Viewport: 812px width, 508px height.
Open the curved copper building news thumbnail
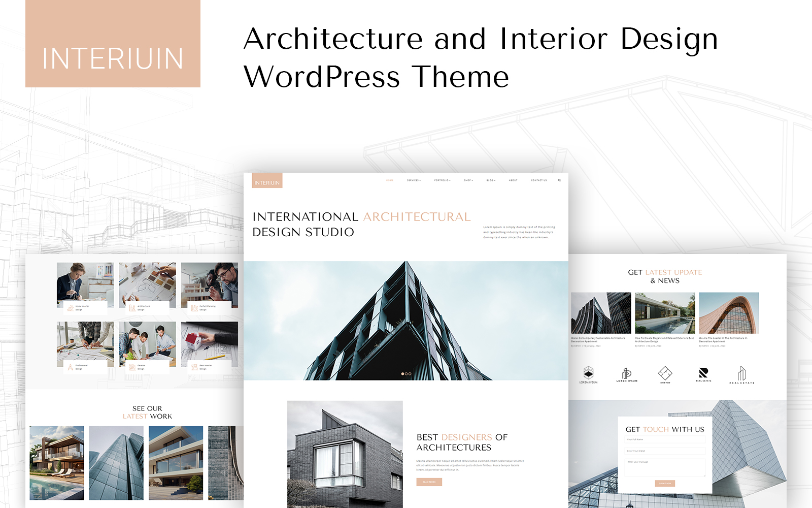729,313
